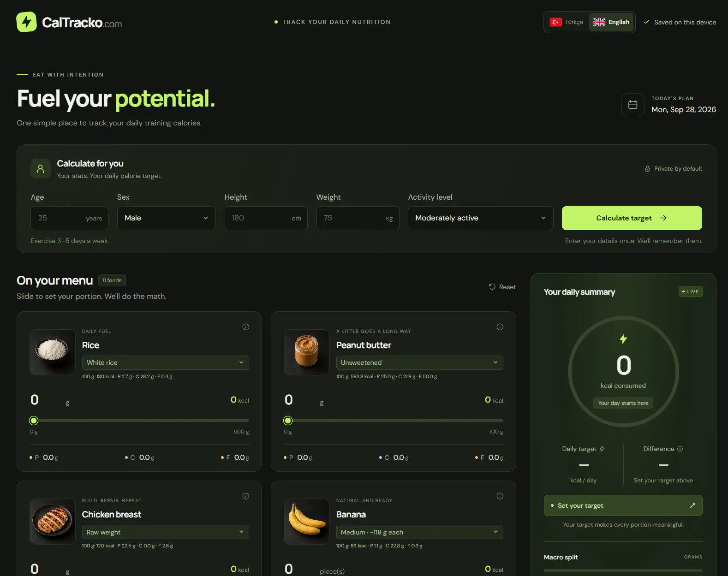Click the Turkish flag icon
Viewport: 728px width, 576px height.
pyautogui.click(x=556, y=22)
